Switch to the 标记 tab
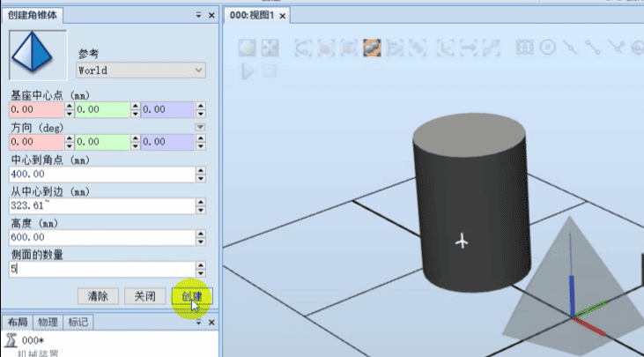644x357 pixels. pyautogui.click(x=78, y=322)
